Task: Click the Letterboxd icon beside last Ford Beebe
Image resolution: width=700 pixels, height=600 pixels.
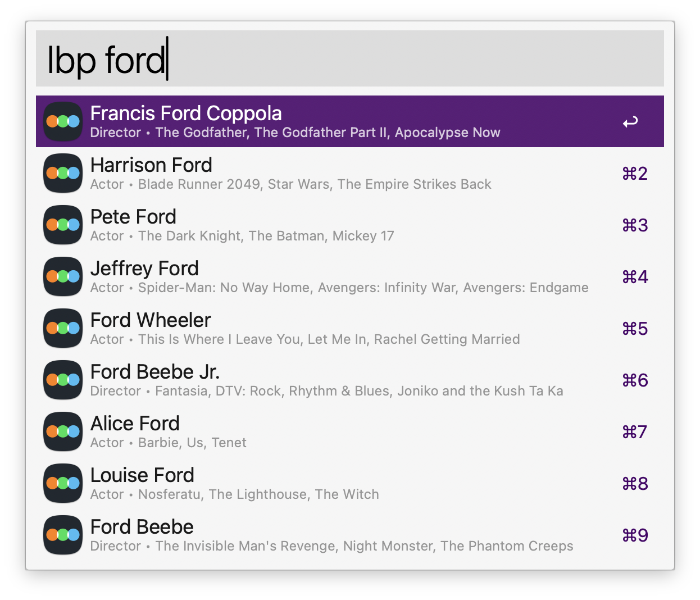Action: (63, 535)
